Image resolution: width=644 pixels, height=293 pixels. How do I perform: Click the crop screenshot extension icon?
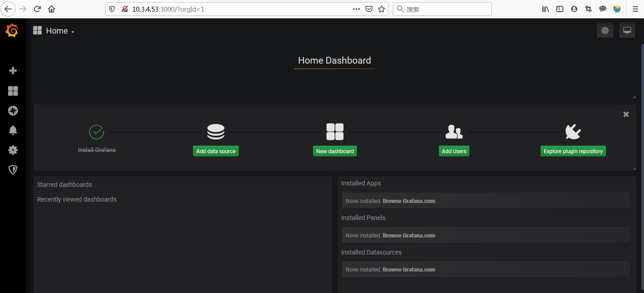tap(588, 9)
